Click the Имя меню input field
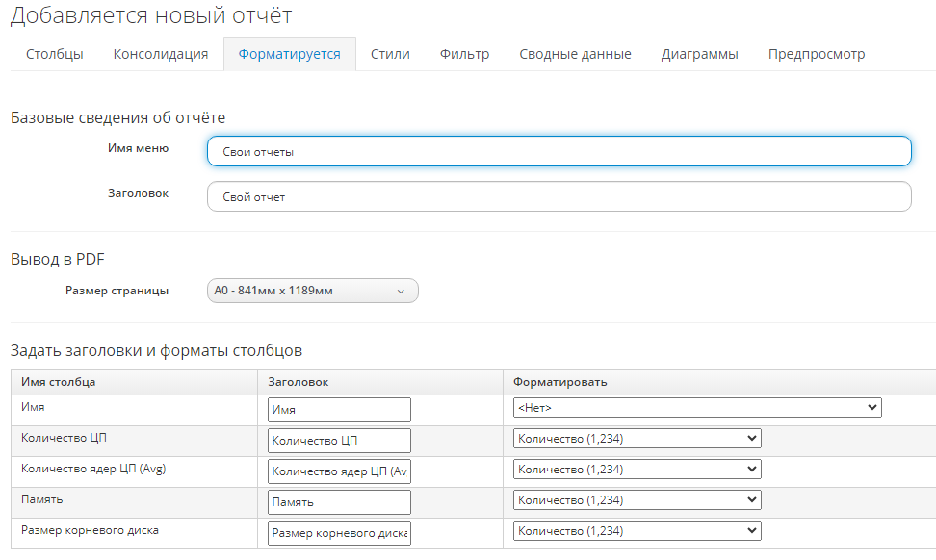 [559, 151]
